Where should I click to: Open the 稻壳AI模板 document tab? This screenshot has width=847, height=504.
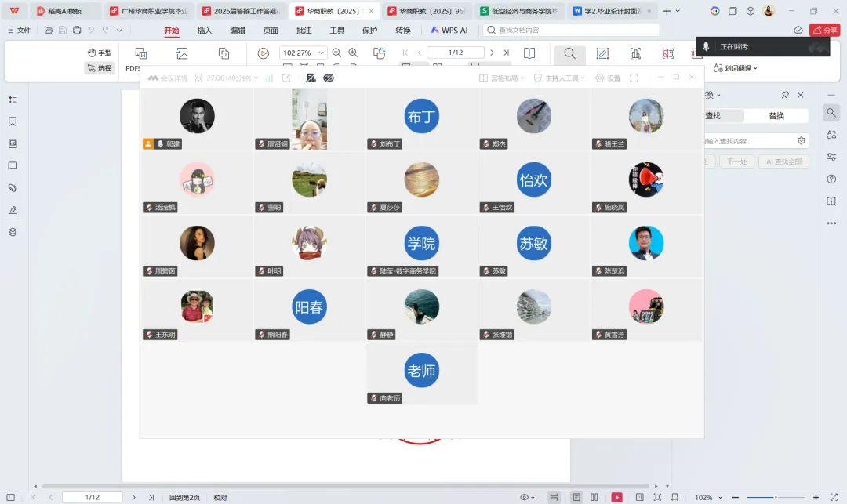click(65, 11)
